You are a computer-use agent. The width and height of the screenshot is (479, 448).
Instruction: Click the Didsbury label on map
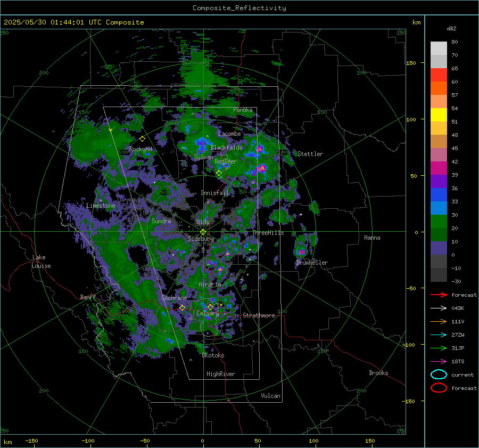coord(201,239)
